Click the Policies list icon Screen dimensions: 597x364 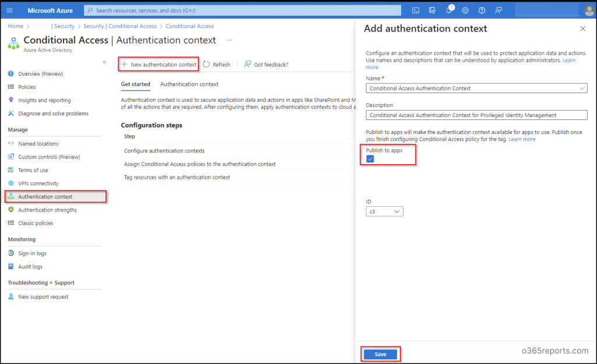click(10, 87)
